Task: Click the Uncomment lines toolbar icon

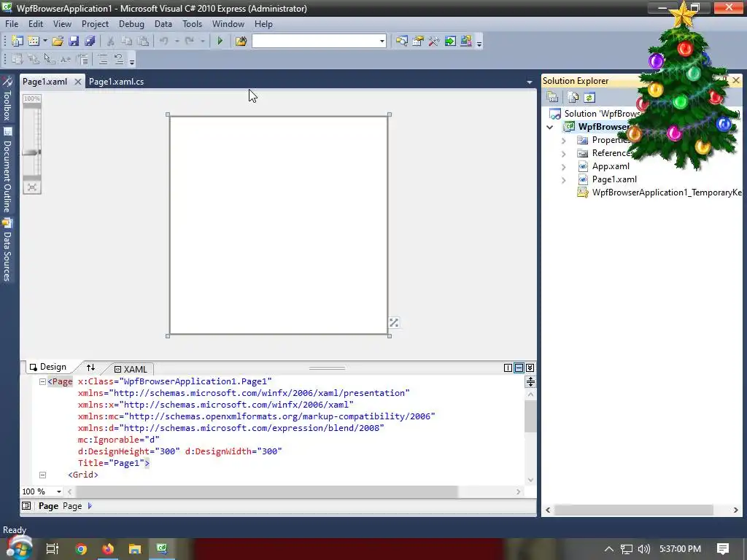Action: [119, 59]
